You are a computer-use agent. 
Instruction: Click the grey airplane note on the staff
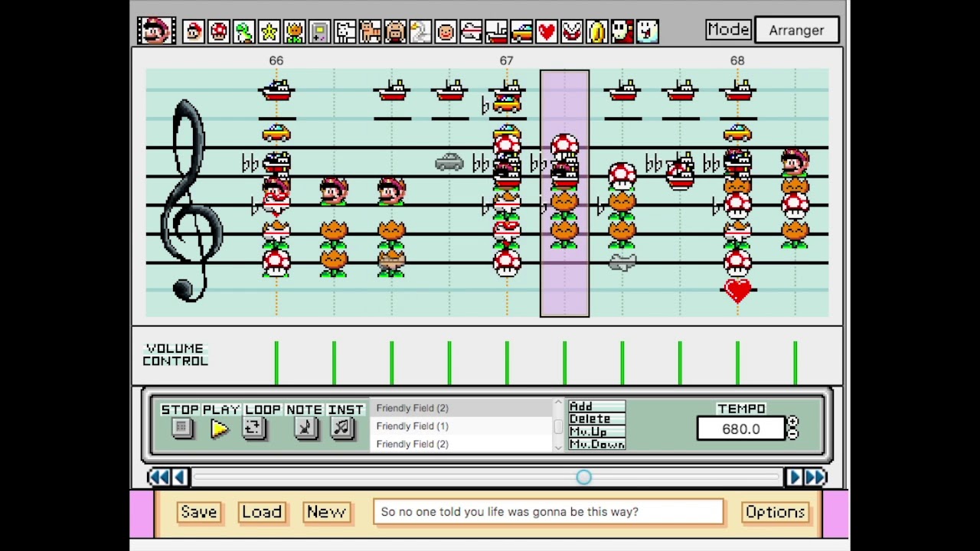622,263
